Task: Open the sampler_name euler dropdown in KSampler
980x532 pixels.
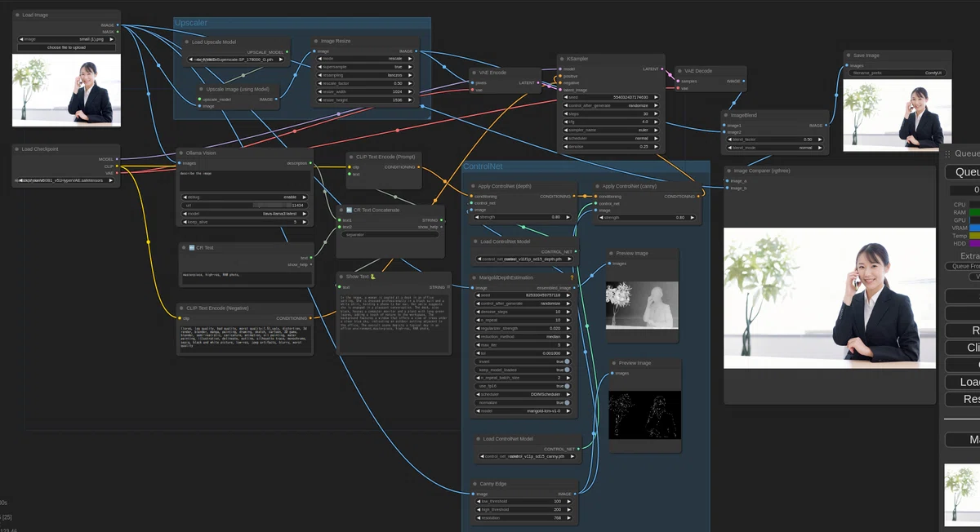Action: tap(612, 130)
